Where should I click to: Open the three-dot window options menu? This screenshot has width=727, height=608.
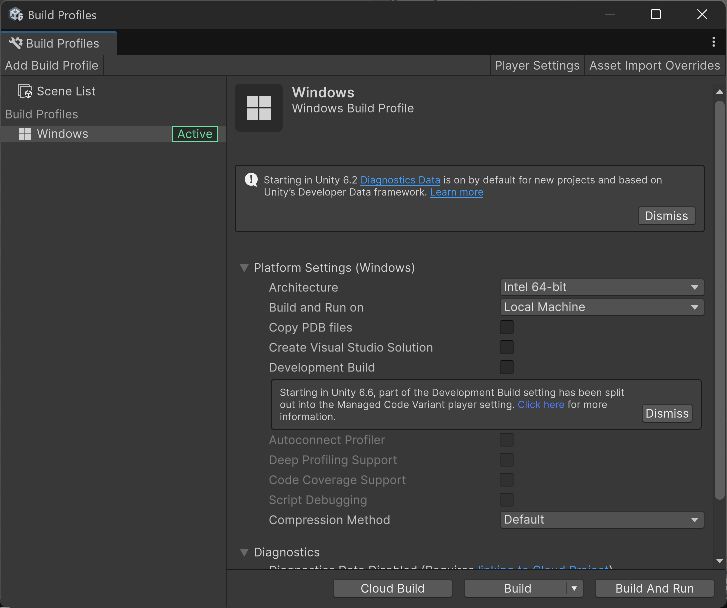[713, 42]
